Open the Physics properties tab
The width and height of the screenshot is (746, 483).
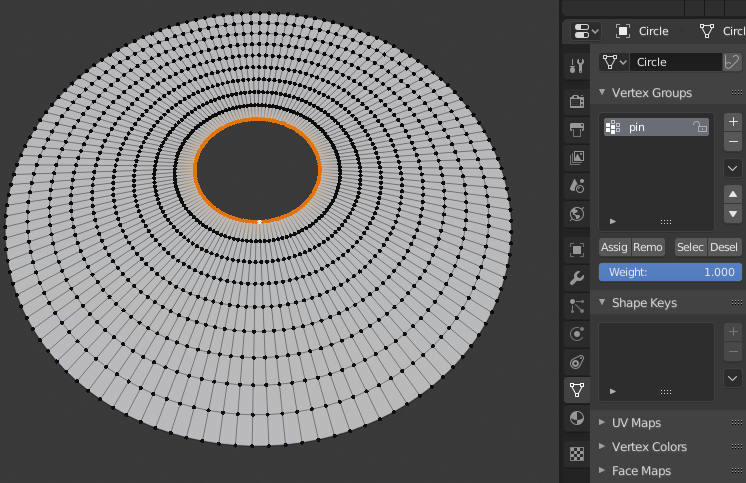pos(577,334)
